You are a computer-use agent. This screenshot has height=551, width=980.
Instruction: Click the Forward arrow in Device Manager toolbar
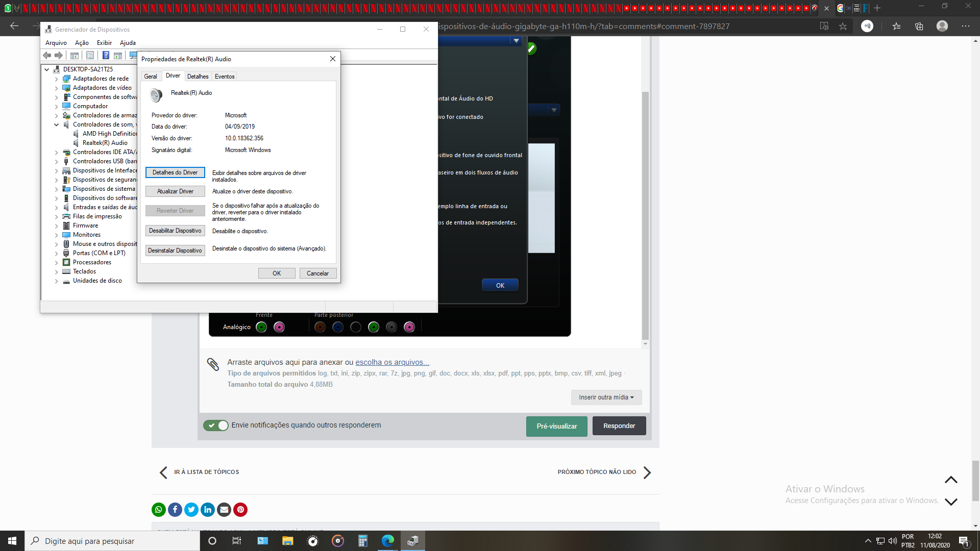pos(59,55)
